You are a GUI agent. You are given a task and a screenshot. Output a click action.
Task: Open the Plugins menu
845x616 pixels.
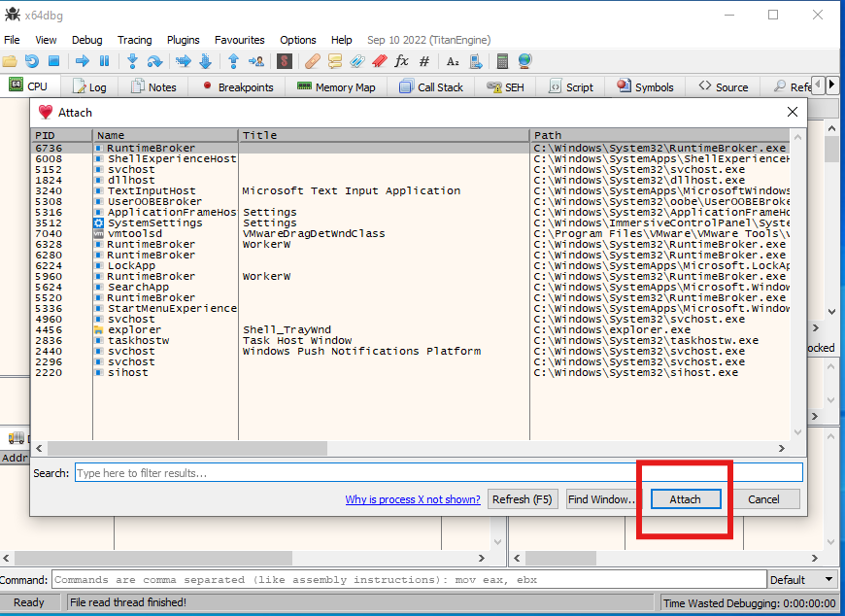coord(184,40)
